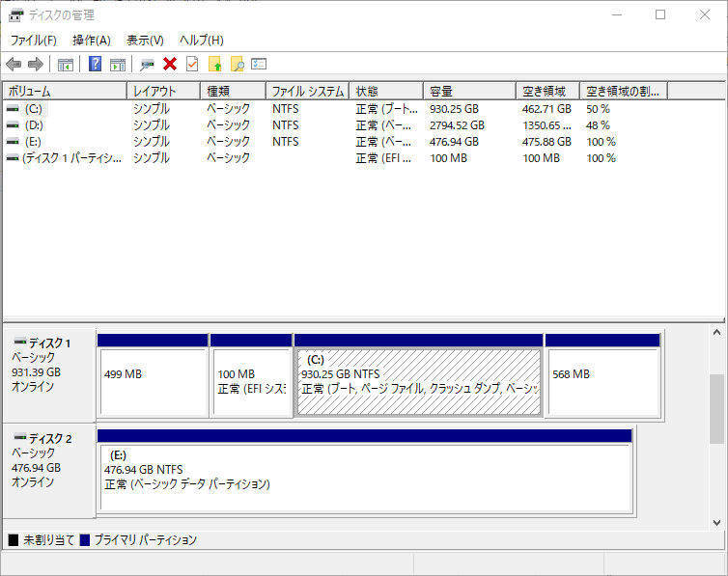The width and height of the screenshot is (728, 576).
Task: Click the folder with magnifier icon
Action: [x=238, y=64]
